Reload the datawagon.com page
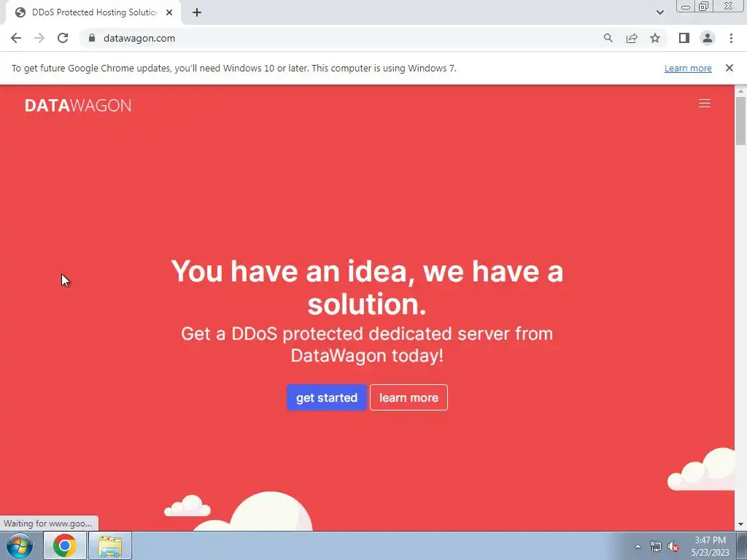 point(63,38)
